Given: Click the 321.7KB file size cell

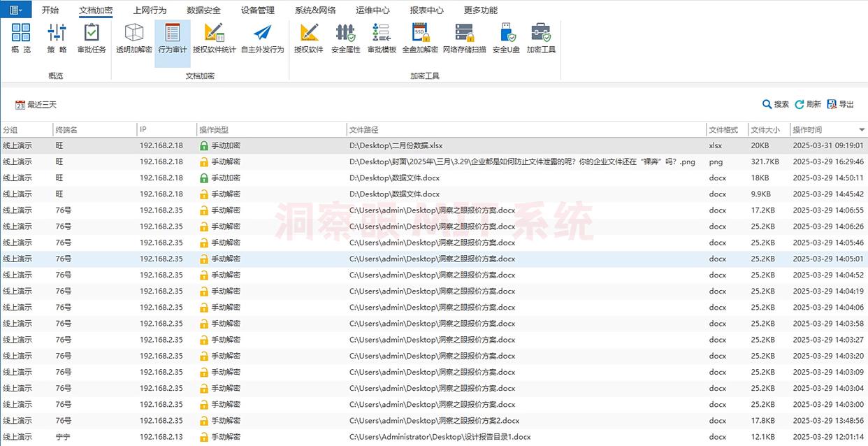Looking at the screenshot, I should click(x=765, y=161).
